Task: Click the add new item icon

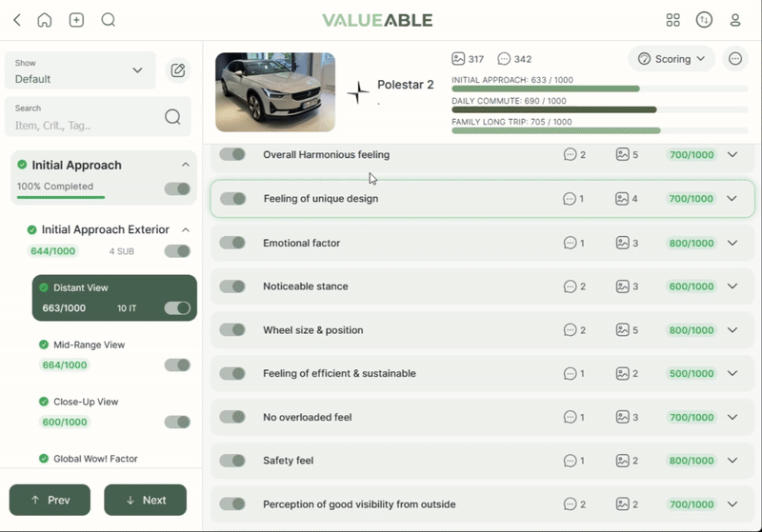Action: pos(77,20)
